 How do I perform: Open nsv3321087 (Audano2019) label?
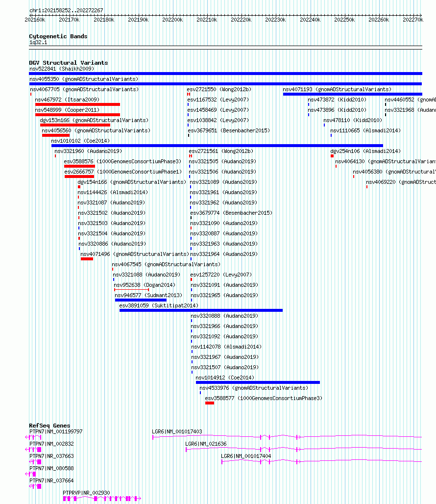pyautogui.click(x=111, y=202)
